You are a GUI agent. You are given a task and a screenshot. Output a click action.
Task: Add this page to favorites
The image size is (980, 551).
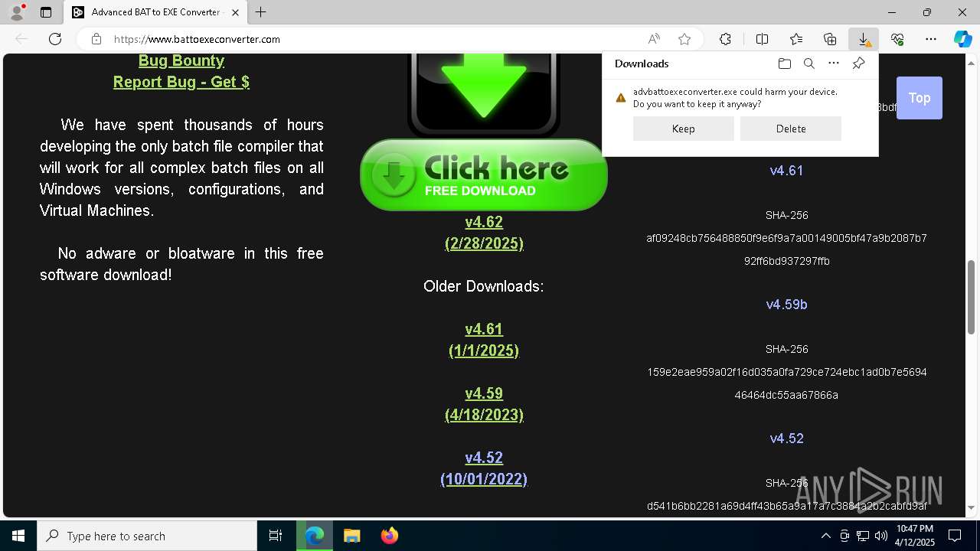(x=684, y=39)
